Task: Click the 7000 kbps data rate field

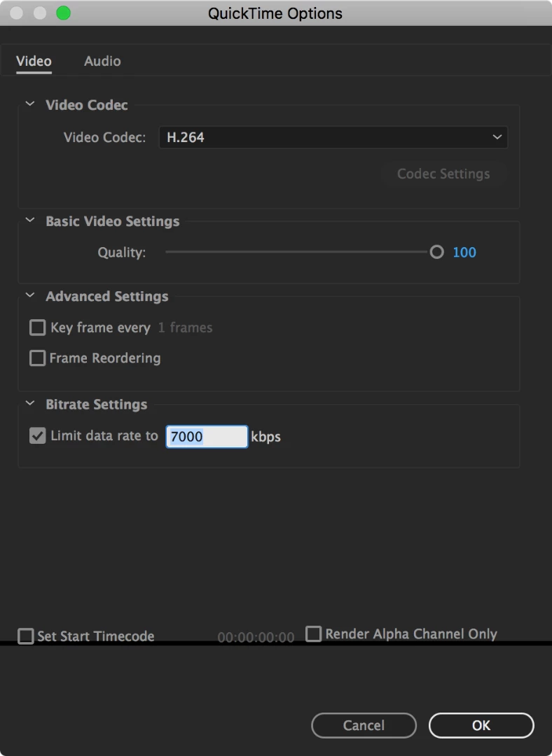Action: tap(207, 437)
